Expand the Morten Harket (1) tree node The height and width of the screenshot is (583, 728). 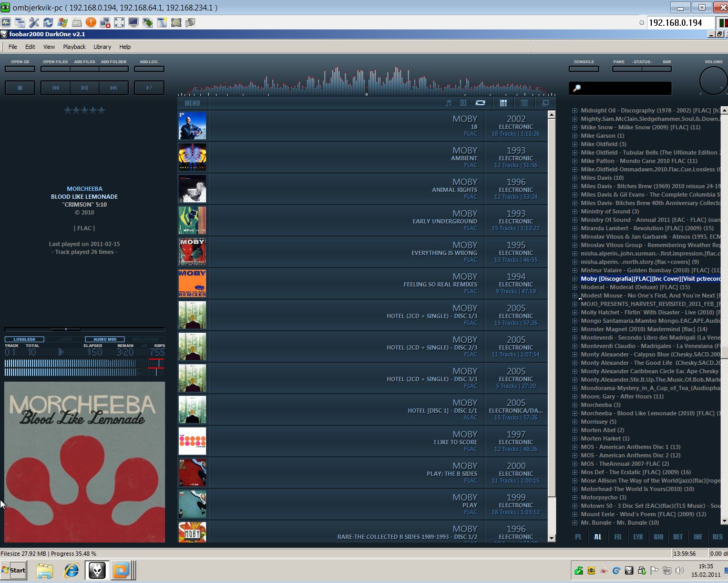pyautogui.click(x=575, y=438)
